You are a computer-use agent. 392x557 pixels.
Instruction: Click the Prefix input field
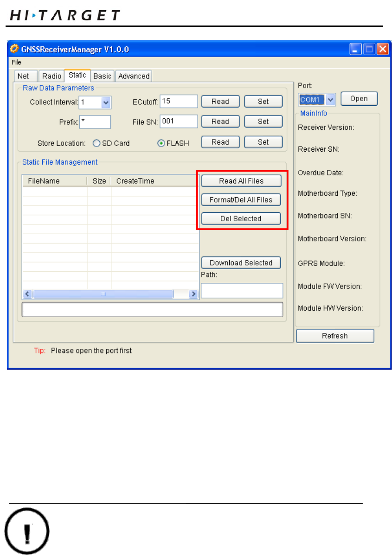pyautogui.click(x=95, y=122)
